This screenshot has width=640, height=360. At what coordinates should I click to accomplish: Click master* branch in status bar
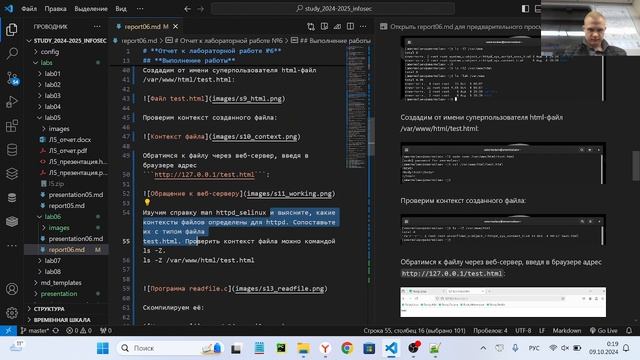35,331
